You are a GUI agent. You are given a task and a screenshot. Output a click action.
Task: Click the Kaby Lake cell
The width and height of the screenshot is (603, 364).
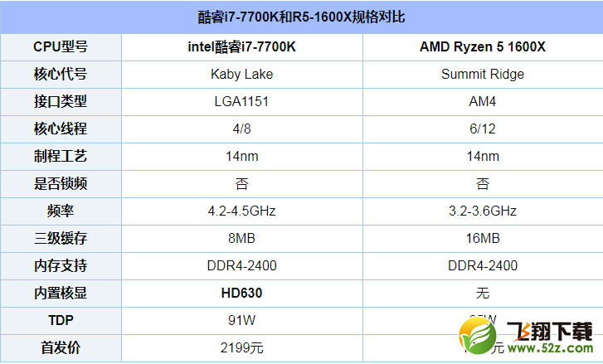[242, 74]
